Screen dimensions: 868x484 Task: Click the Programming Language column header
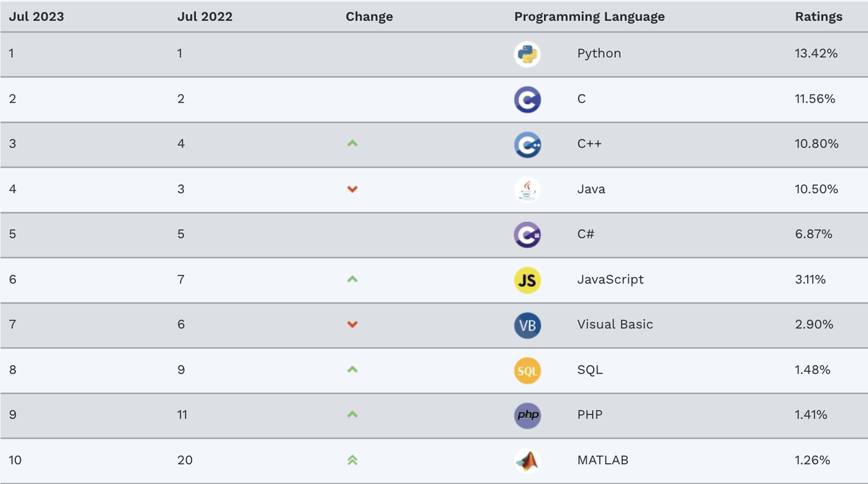click(x=589, y=17)
